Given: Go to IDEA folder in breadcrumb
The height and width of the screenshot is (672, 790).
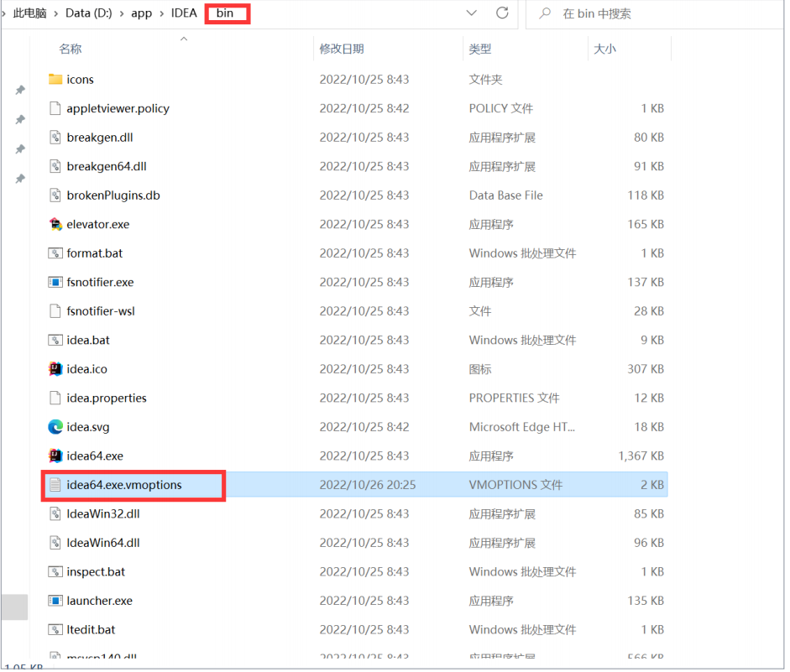Looking at the screenshot, I should [x=184, y=13].
